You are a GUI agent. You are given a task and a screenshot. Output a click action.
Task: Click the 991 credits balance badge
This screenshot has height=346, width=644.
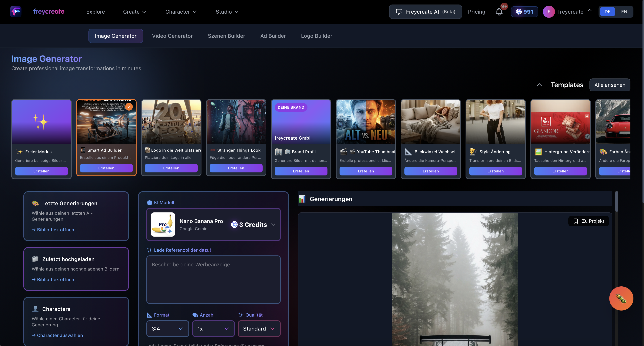pos(525,12)
